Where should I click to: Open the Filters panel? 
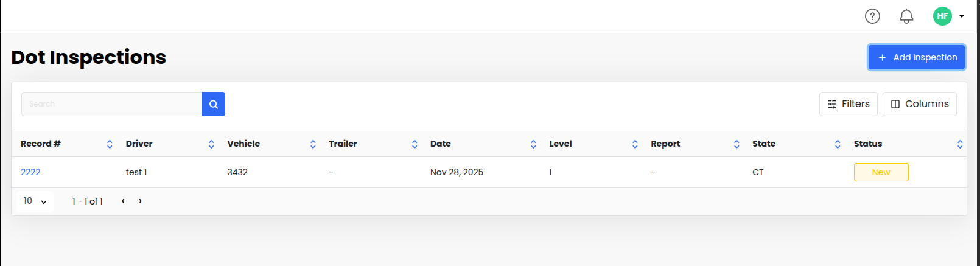coord(848,104)
